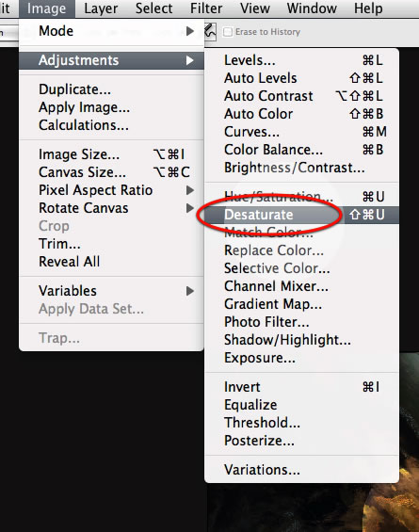Open the Image Size... dialog
The image size is (419, 532).
click(111, 154)
